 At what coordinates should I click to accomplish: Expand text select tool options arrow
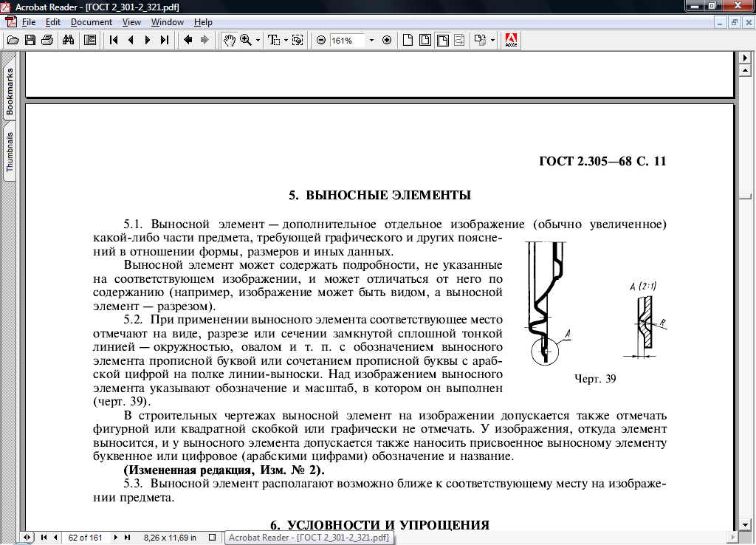pos(286,41)
